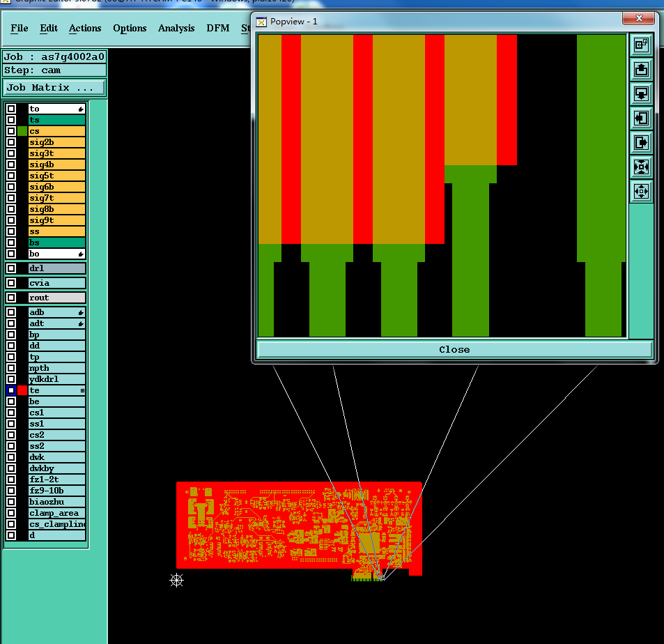Toggle the checkbox for layer ts
Image resolution: width=664 pixels, height=644 pixels.
point(11,120)
